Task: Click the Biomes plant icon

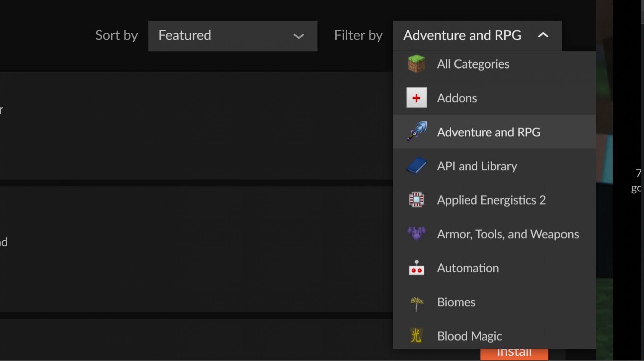Action: 416,302
